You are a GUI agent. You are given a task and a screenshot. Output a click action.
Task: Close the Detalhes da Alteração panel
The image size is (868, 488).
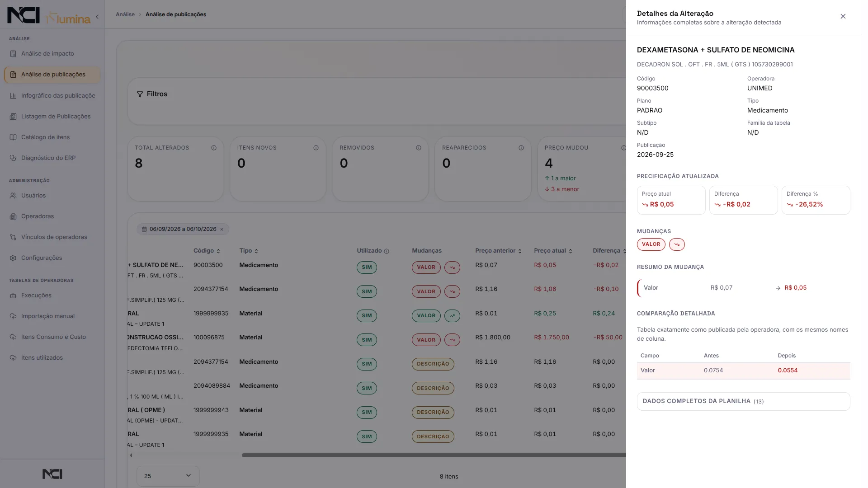(843, 16)
